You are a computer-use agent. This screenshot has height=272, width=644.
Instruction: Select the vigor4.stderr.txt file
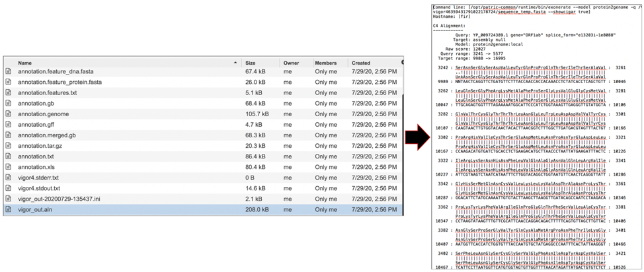click(38, 178)
